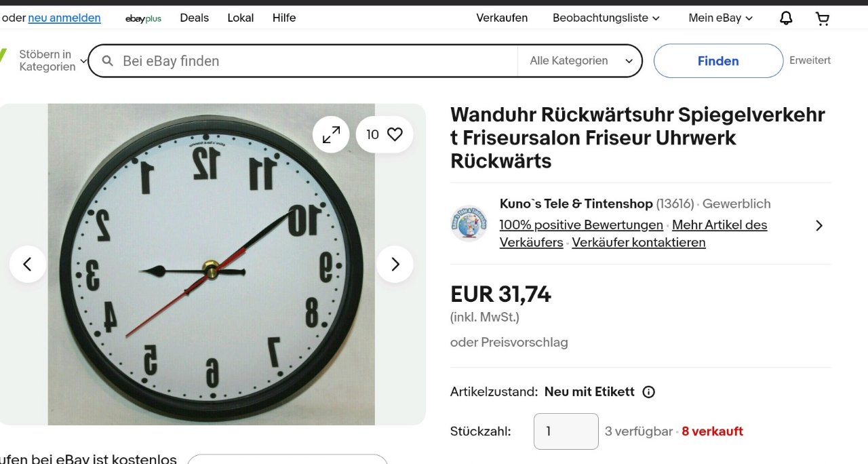Expand the Beobachtungsliste menu
The image size is (868, 464).
tap(606, 18)
